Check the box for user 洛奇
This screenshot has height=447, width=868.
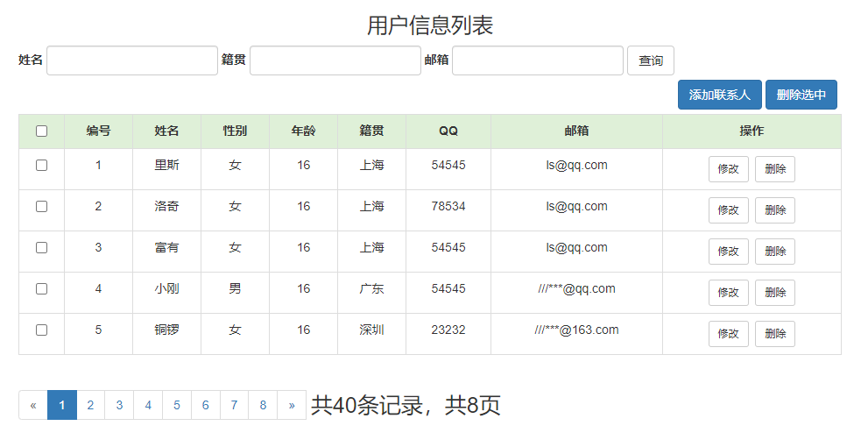click(41, 206)
